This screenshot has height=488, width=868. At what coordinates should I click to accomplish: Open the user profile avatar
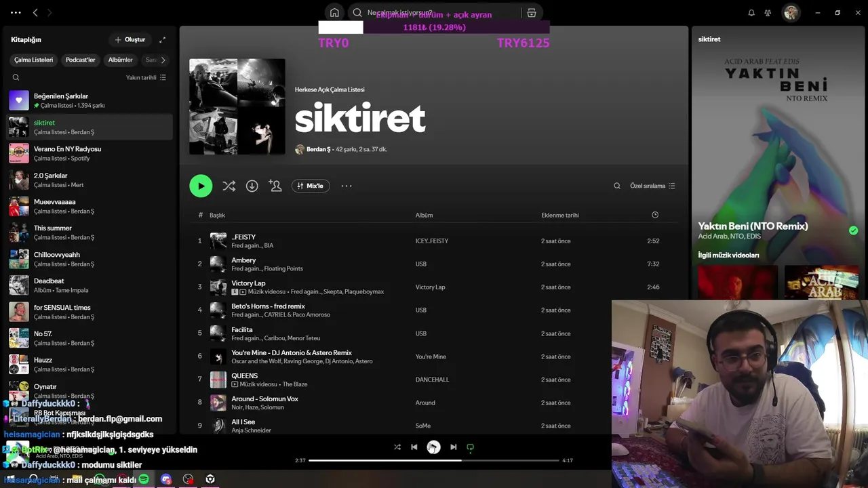[x=791, y=12]
